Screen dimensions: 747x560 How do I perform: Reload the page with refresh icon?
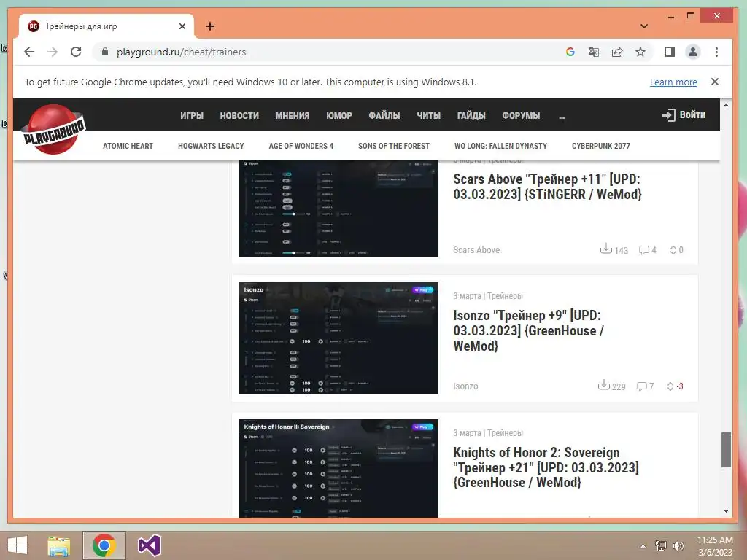click(76, 52)
